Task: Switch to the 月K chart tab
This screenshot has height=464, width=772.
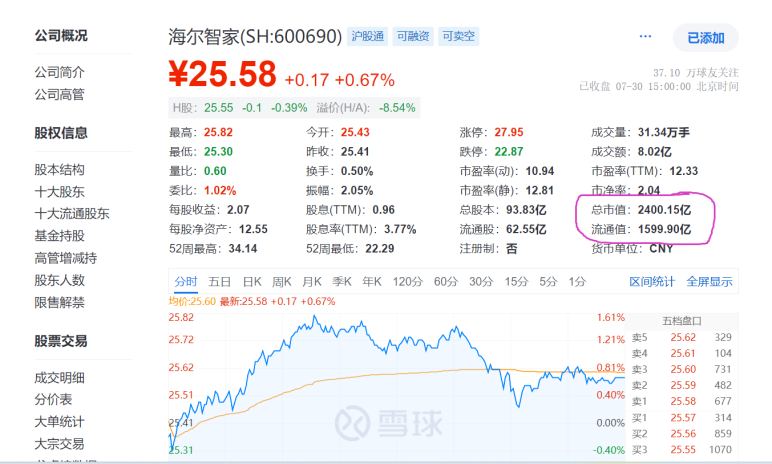Action: (x=312, y=282)
